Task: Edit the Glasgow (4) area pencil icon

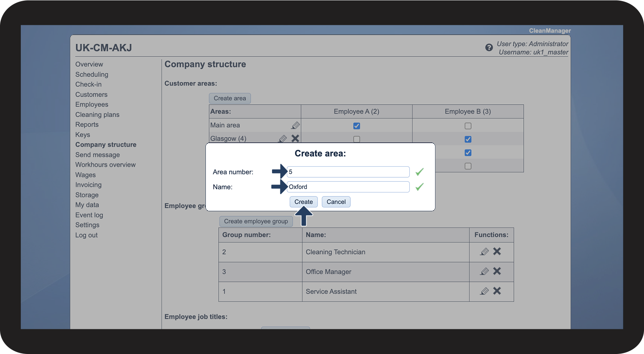Action: (x=283, y=139)
